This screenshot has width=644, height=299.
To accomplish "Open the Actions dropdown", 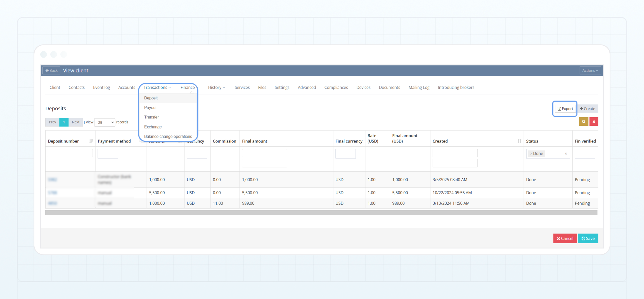I will click(590, 71).
